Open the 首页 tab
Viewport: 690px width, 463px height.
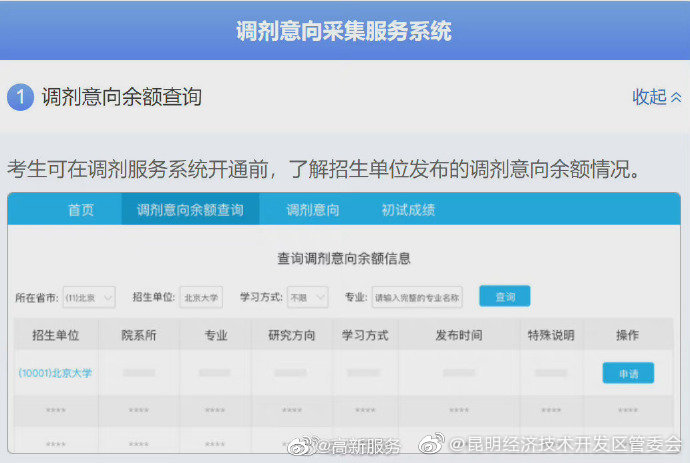pos(81,210)
